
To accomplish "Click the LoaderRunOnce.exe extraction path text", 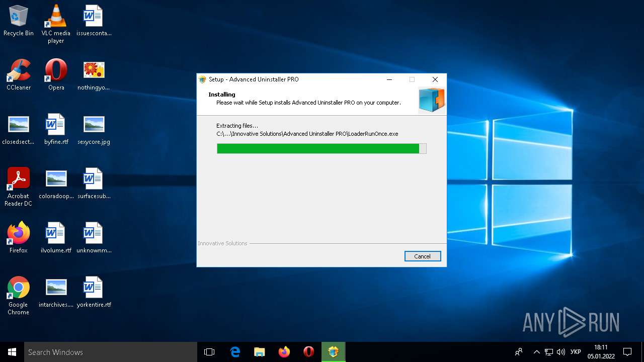I will [x=307, y=134].
